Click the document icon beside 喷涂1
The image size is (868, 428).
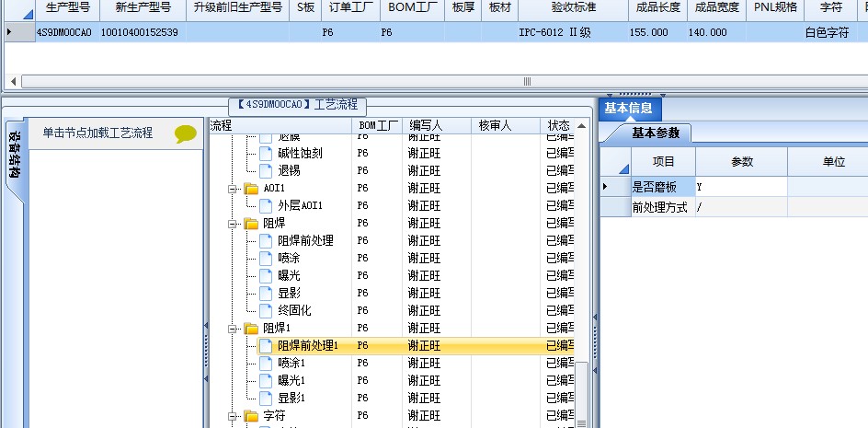pos(267,364)
